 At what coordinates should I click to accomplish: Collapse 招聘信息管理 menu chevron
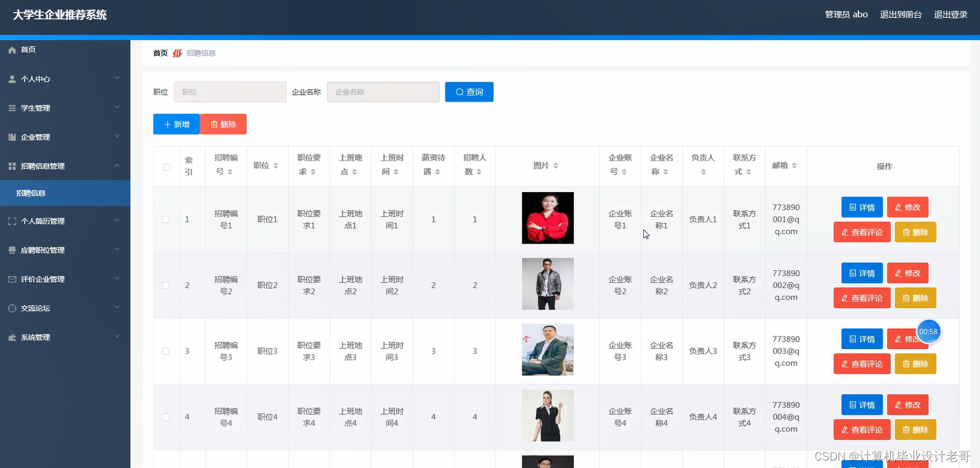pos(117,166)
